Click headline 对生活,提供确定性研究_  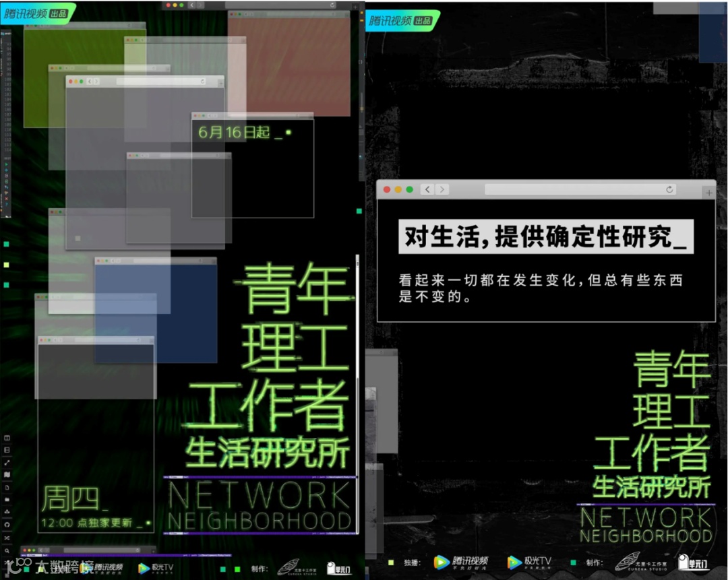point(546,236)
